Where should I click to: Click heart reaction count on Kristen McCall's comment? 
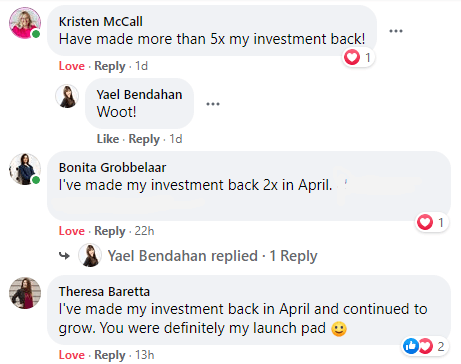358,57
